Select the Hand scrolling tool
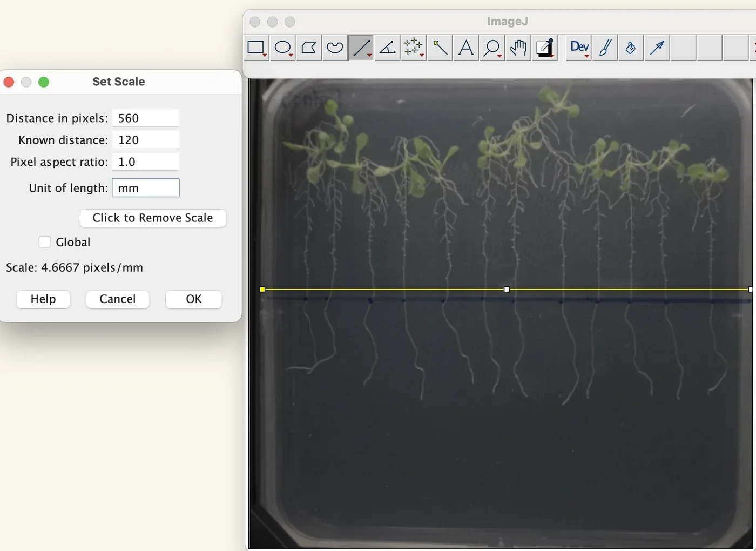This screenshot has height=551, width=756. (518, 48)
